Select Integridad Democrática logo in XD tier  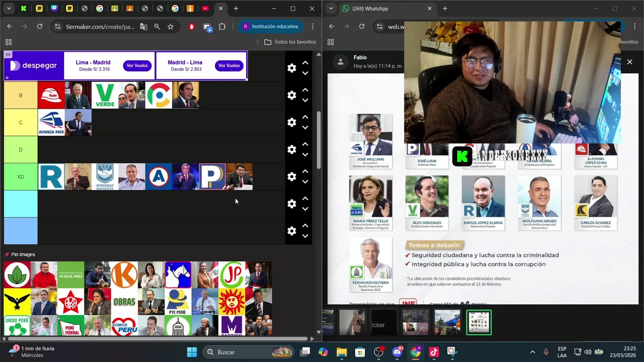[105, 176]
